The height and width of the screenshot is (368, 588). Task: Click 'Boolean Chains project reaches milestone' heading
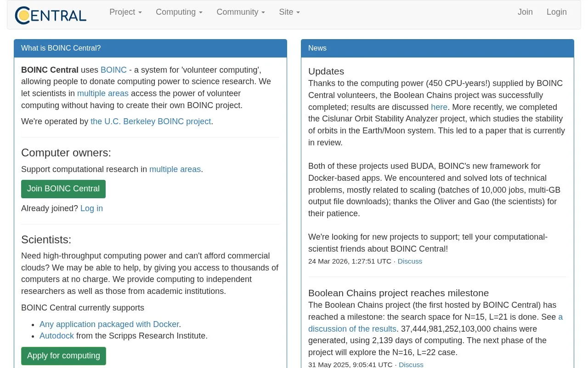click(x=398, y=293)
